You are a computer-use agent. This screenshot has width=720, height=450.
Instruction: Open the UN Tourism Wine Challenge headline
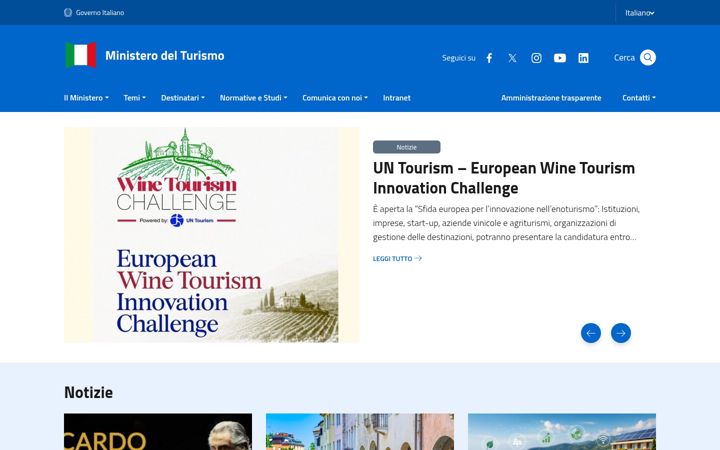coord(504,178)
